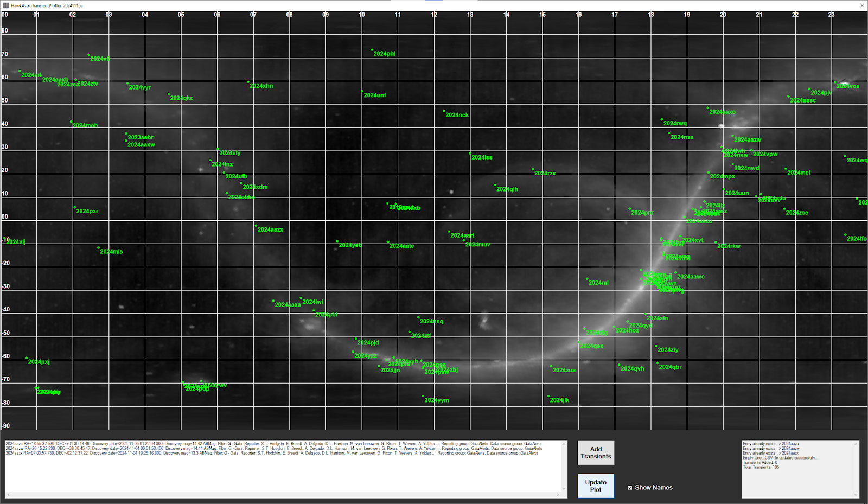Click the 2024aaxo transient label
This screenshot has height=504, width=868.
(723, 112)
